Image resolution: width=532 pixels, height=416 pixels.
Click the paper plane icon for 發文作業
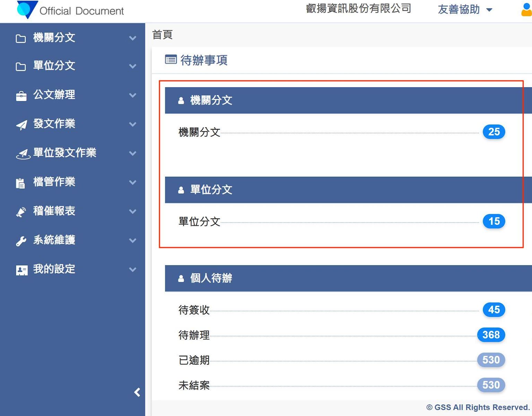[21, 125]
